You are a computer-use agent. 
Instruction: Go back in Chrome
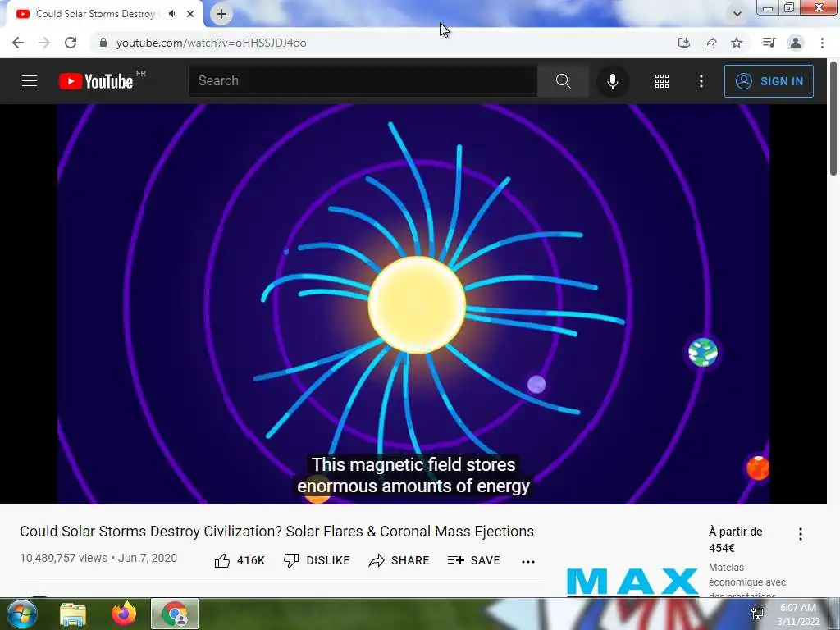point(18,43)
